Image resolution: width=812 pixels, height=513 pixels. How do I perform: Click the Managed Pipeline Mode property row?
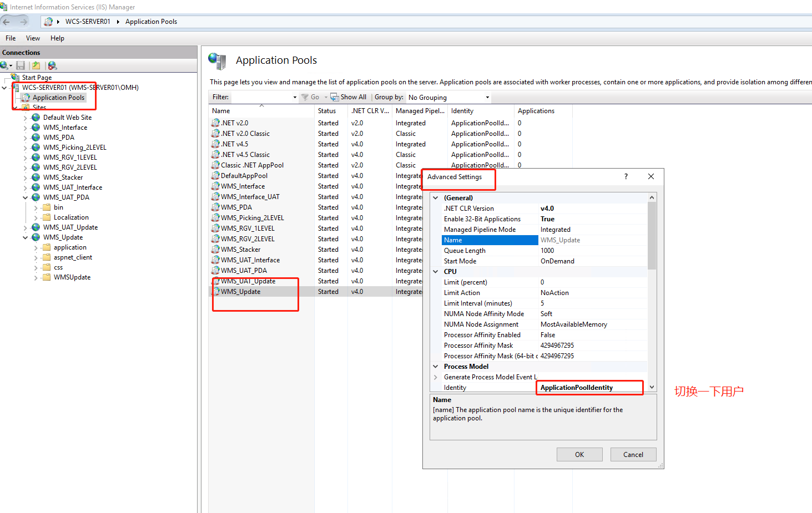pyautogui.click(x=544, y=230)
